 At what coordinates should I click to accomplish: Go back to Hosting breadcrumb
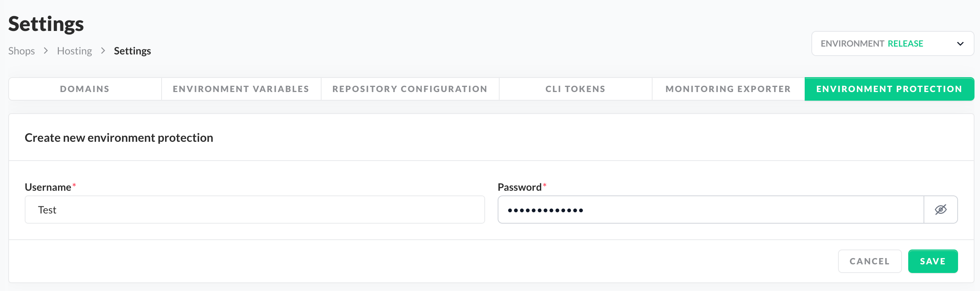[75, 51]
